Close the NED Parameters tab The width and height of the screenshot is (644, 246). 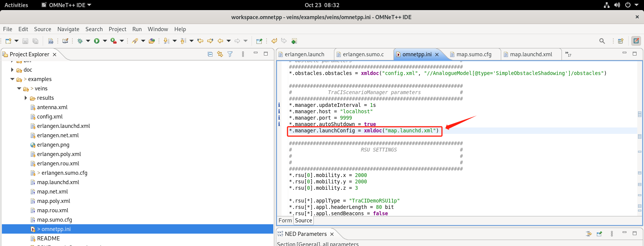(x=332, y=234)
